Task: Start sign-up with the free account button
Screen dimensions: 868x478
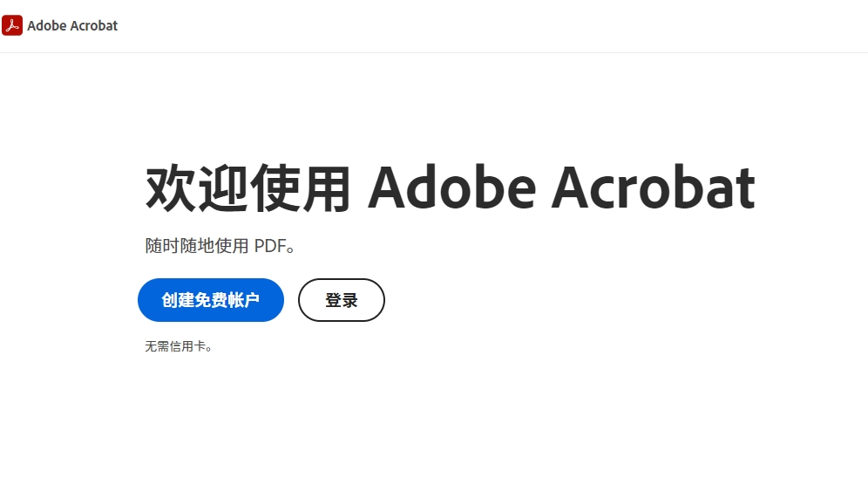Action: [211, 300]
